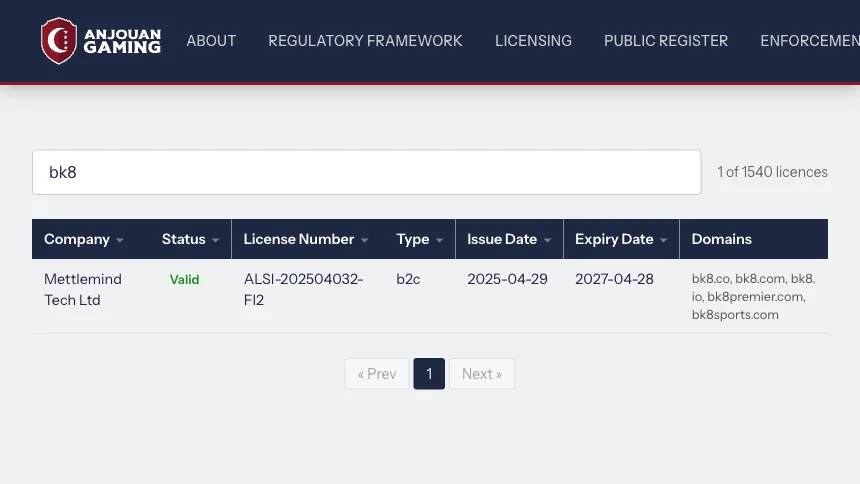Screen dimensions: 860x484
Task: Click the b2c type cell
Action: 408,279
